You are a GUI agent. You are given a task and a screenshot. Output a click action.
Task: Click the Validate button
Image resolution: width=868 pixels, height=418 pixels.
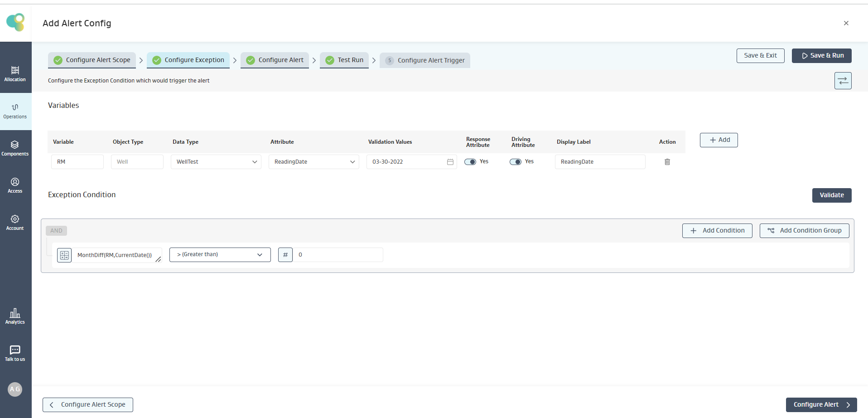pyautogui.click(x=831, y=195)
